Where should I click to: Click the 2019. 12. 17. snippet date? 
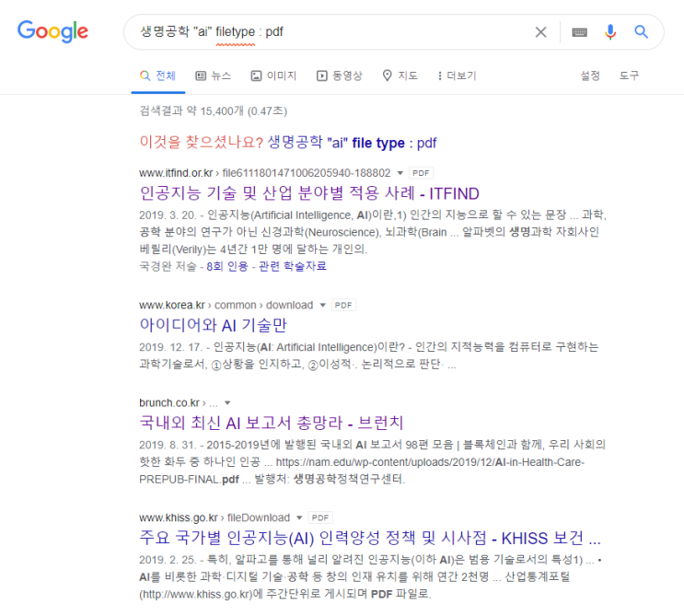171,347
